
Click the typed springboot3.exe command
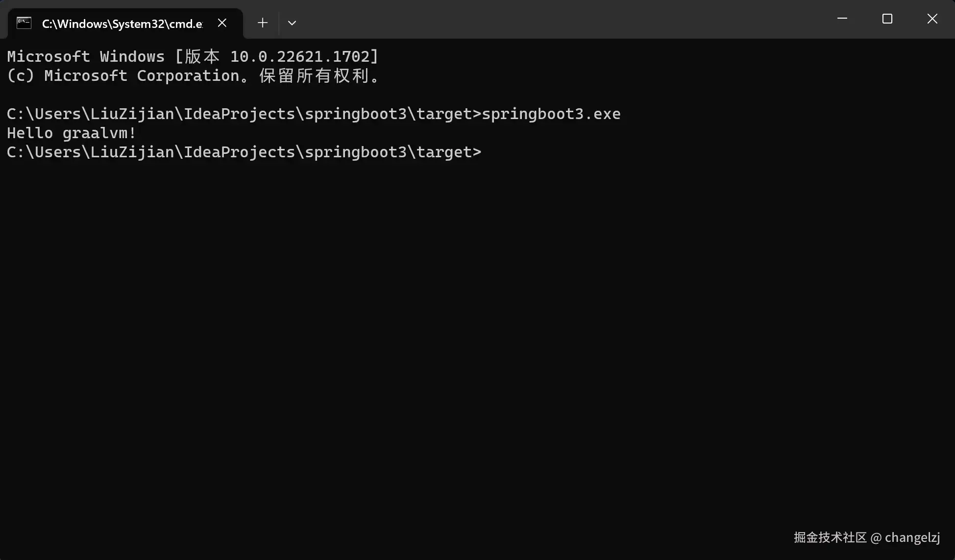coord(551,114)
